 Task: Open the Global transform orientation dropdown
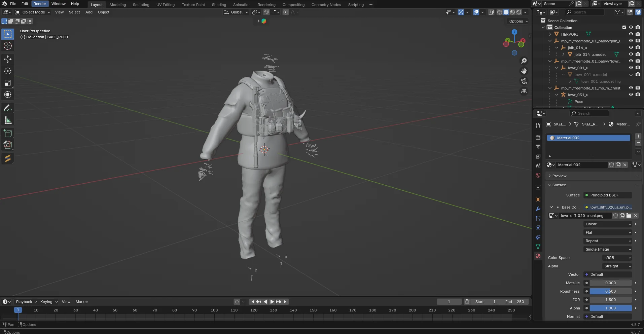tap(236, 12)
